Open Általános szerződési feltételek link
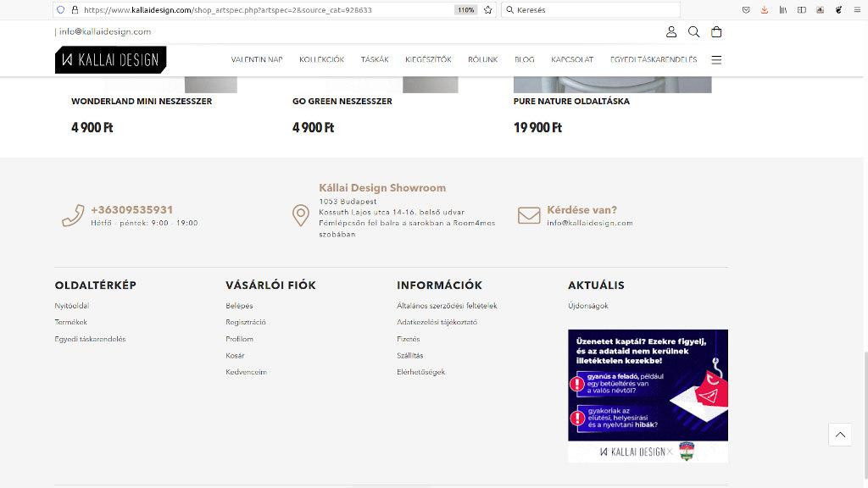868x488 pixels. (x=447, y=305)
